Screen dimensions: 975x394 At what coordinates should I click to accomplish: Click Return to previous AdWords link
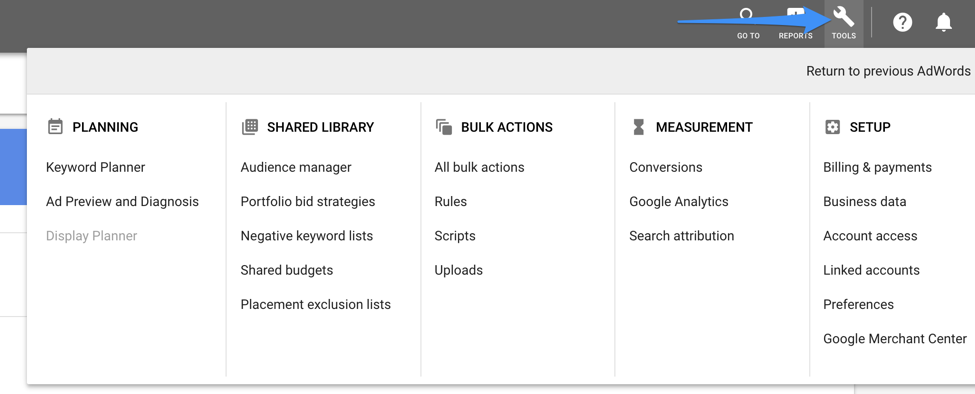889,71
